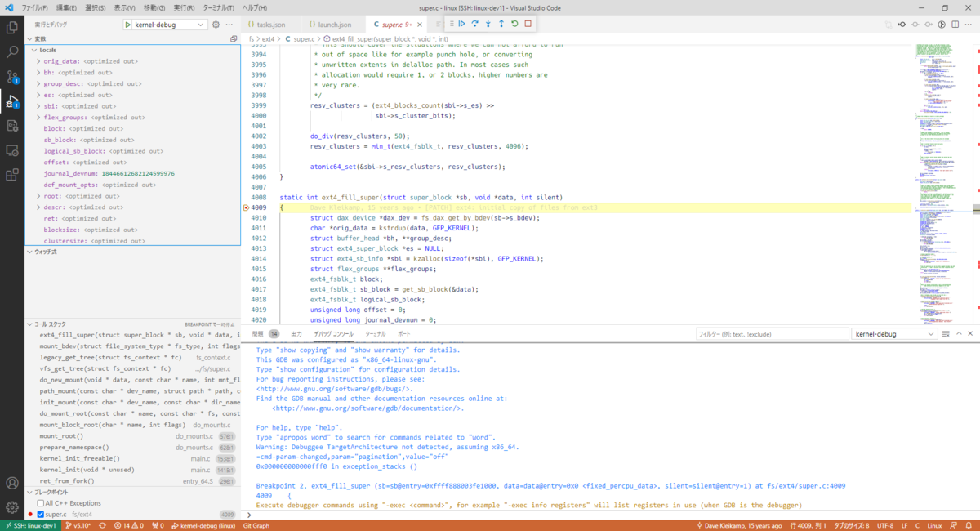Open the kernel-debug console selector dropdown
This screenshot has height=531, width=980.
pyautogui.click(x=893, y=334)
